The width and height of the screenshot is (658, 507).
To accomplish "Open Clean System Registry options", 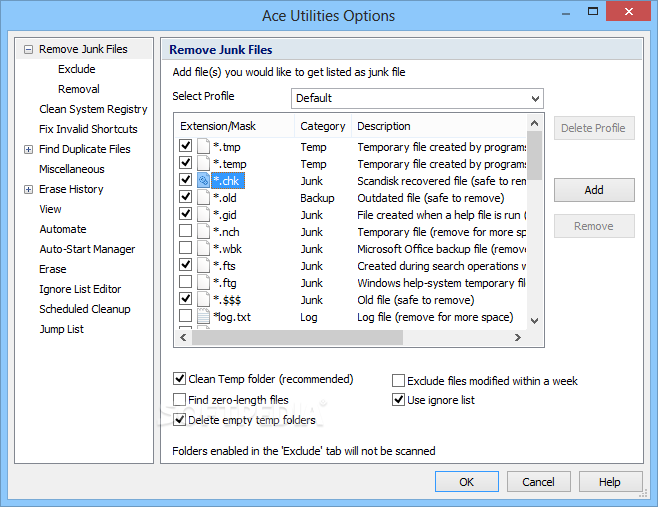I will tap(93, 110).
